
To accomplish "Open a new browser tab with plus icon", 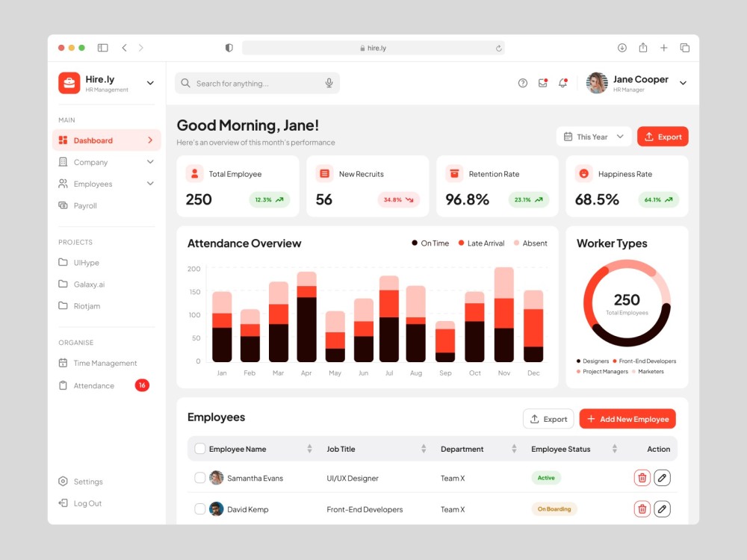I will pyautogui.click(x=663, y=48).
